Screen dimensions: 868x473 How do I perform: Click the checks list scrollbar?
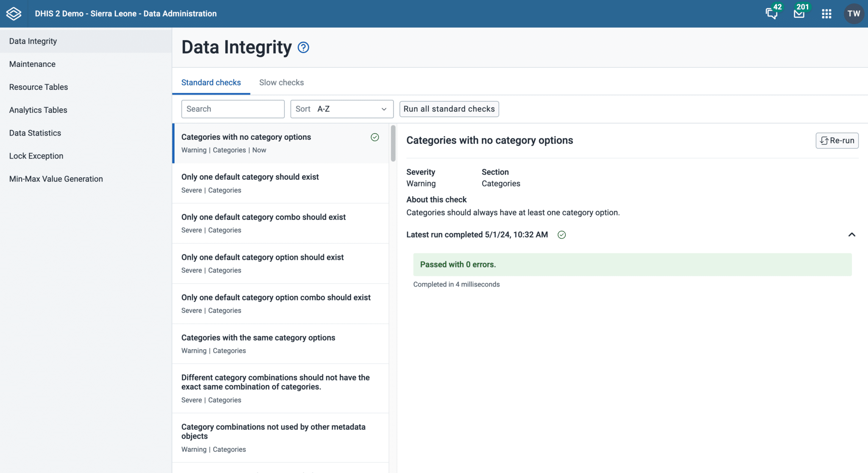(x=393, y=143)
